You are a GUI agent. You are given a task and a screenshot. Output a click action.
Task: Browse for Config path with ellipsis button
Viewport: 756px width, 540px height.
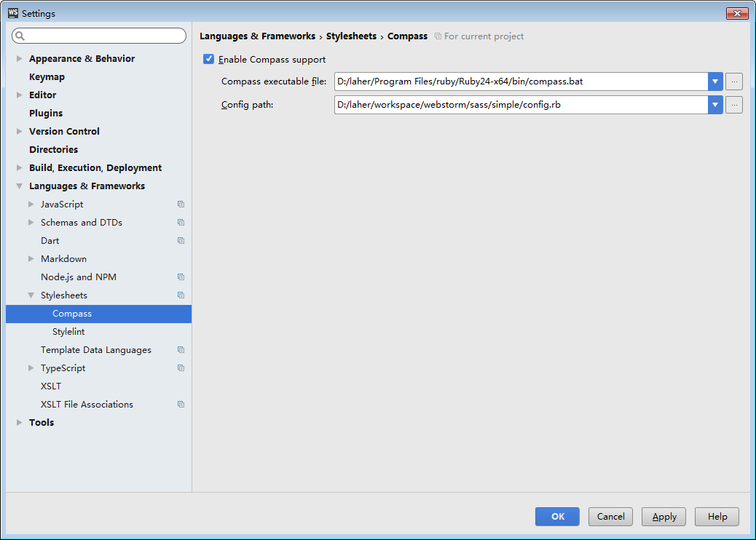pos(734,105)
